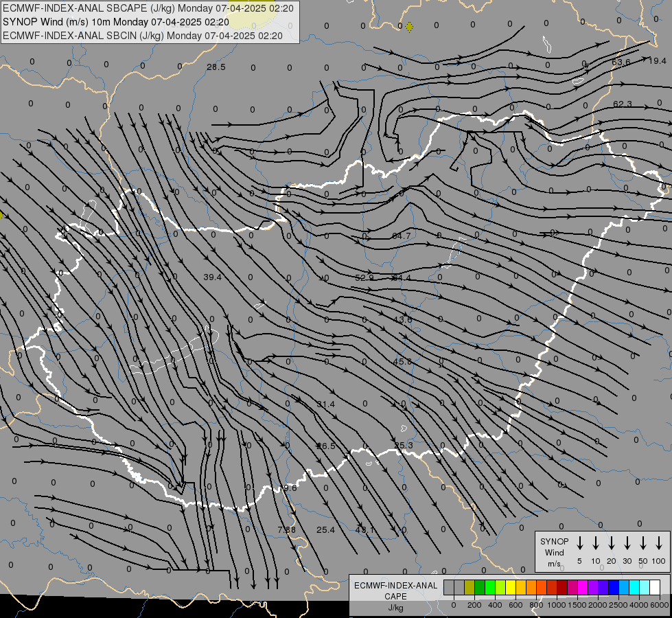
Task: Pick the lime yellow-green CAPE legend swatch
Action: click(x=500, y=588)
